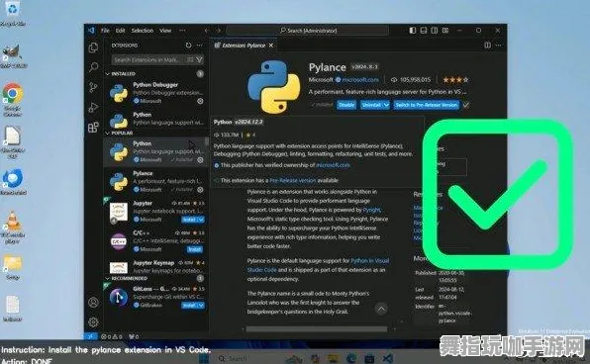The image size is (590, 364).
Task: Select the Python Debugger extension item
Action: (x=156, y=93)
